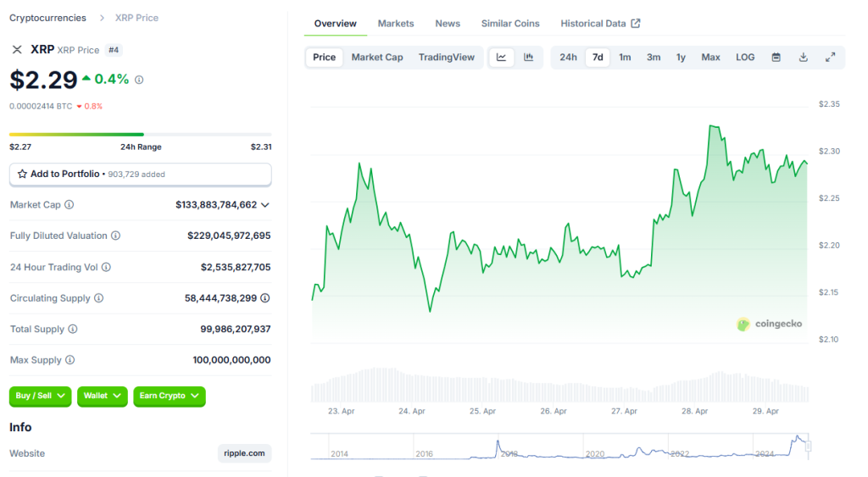Click the mini overview chart near 2018 peak

(498, 446)
